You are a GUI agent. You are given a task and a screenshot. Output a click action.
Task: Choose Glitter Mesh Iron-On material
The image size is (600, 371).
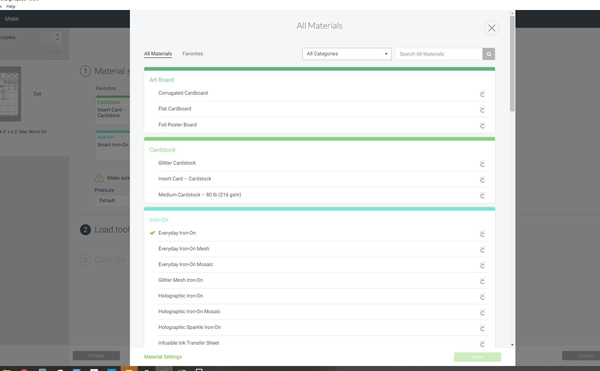[181, 280]
